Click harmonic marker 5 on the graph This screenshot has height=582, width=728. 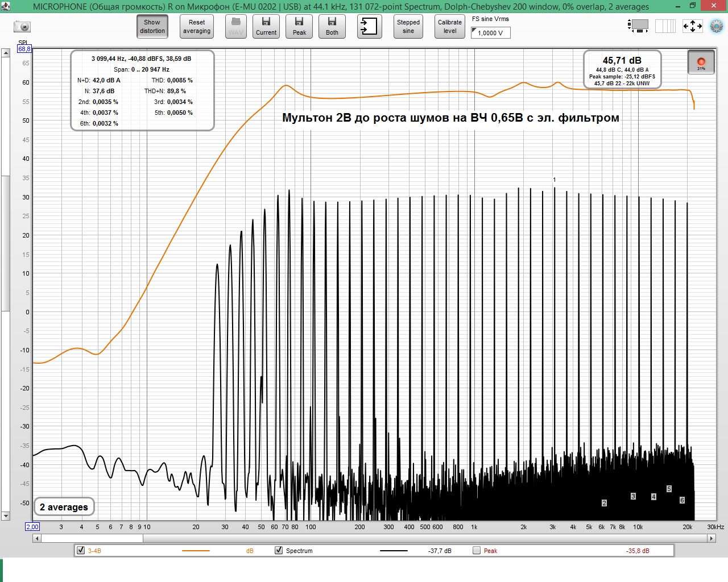[669, 489]
